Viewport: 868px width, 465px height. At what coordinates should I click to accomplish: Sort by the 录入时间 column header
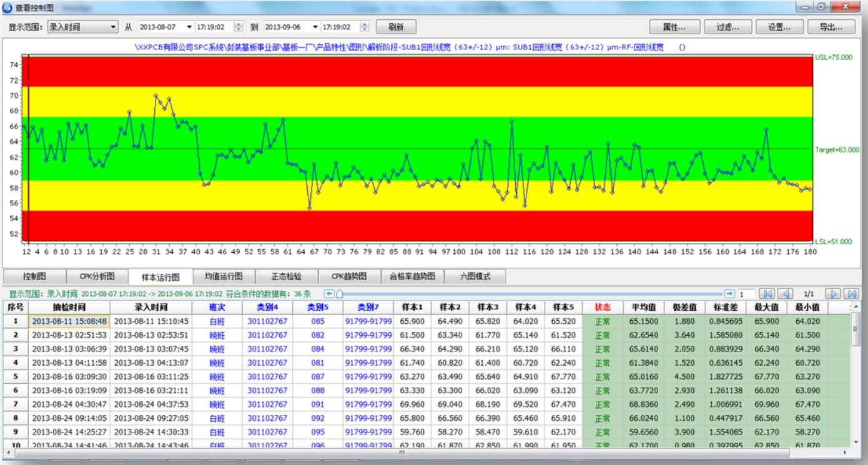click(x=150, y=307)
